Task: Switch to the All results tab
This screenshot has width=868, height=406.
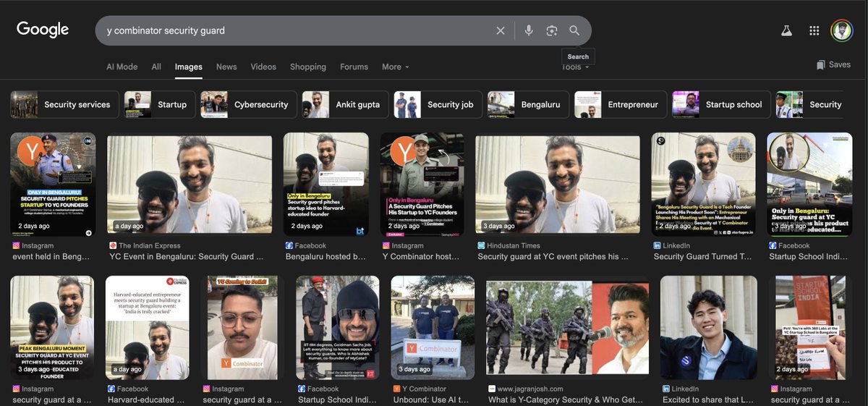Action: pyautogui.click(x=156, y=67)
